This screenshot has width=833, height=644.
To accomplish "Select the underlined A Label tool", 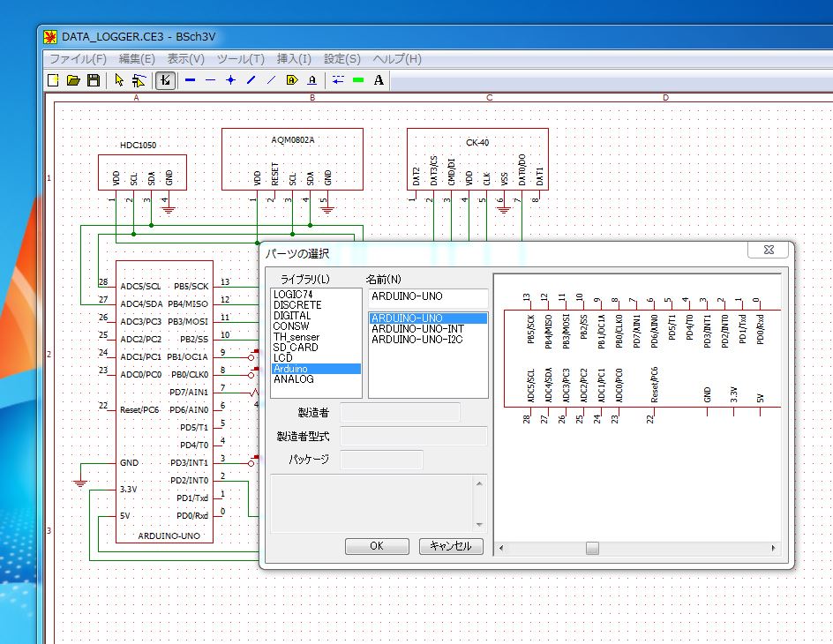I will pos(311,80).
